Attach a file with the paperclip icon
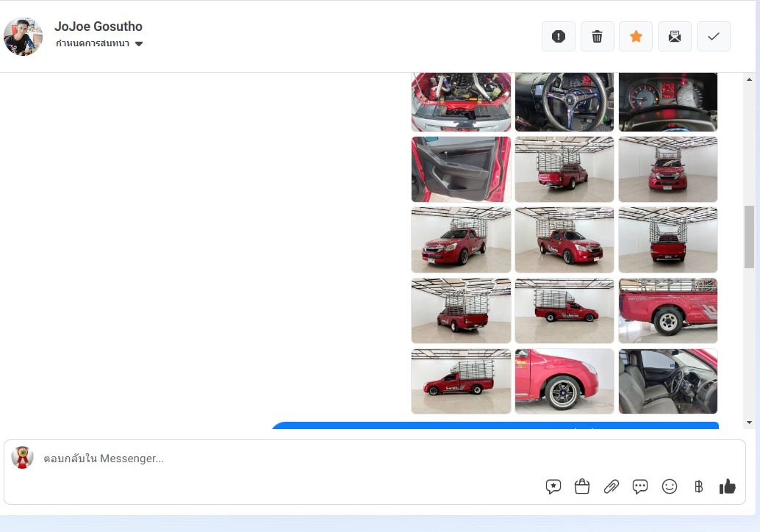 (612, 486)
